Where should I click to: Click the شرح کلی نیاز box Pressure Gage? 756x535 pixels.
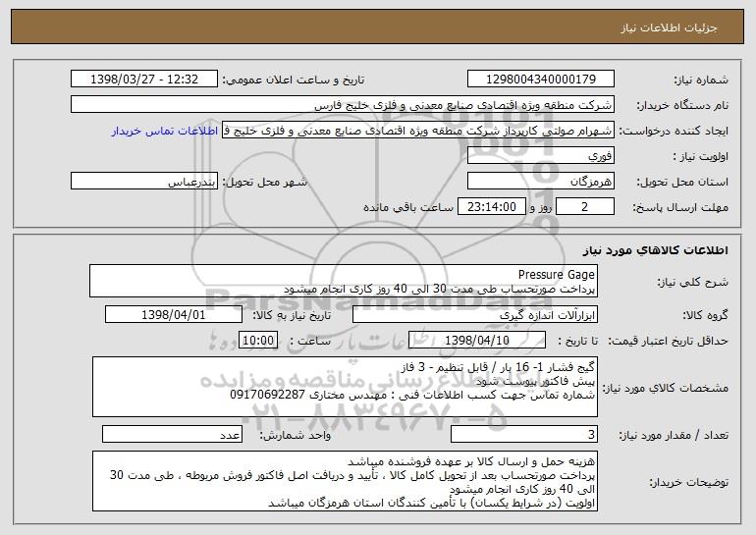344,281
